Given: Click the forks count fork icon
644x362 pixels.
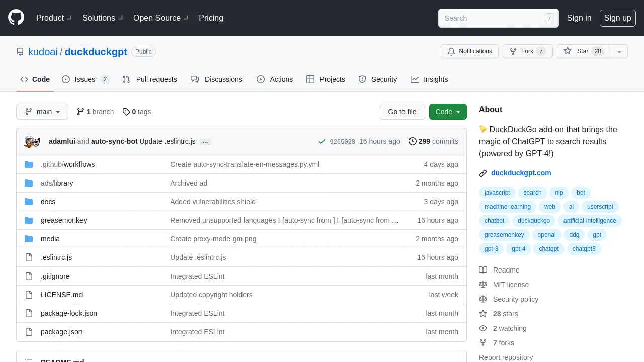Looking at the screenshot, I should [483, 343].
